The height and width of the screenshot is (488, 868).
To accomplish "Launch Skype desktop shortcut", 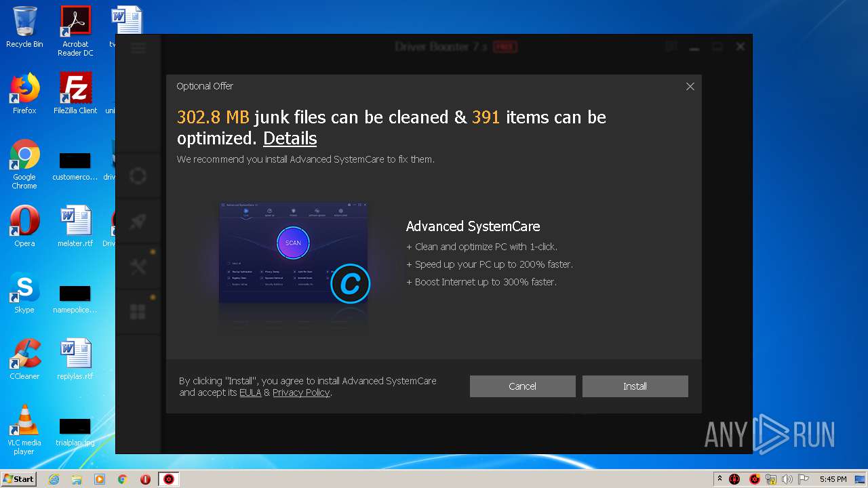I will pos(24,293).
